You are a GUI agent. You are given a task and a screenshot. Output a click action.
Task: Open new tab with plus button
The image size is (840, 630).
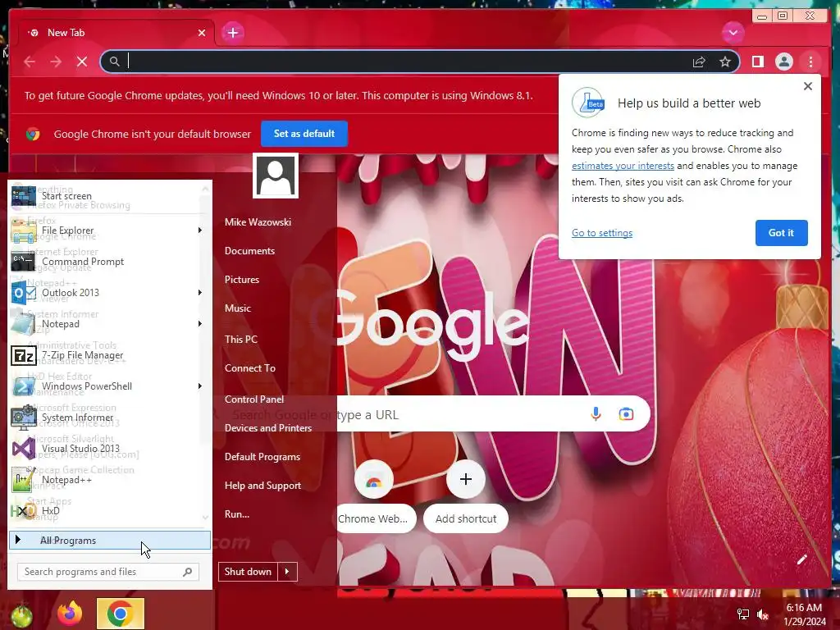tap(232, 33)
